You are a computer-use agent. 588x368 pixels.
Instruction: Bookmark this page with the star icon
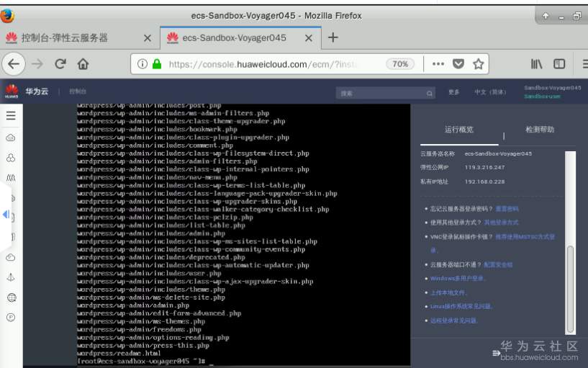(x=478, y=64)
